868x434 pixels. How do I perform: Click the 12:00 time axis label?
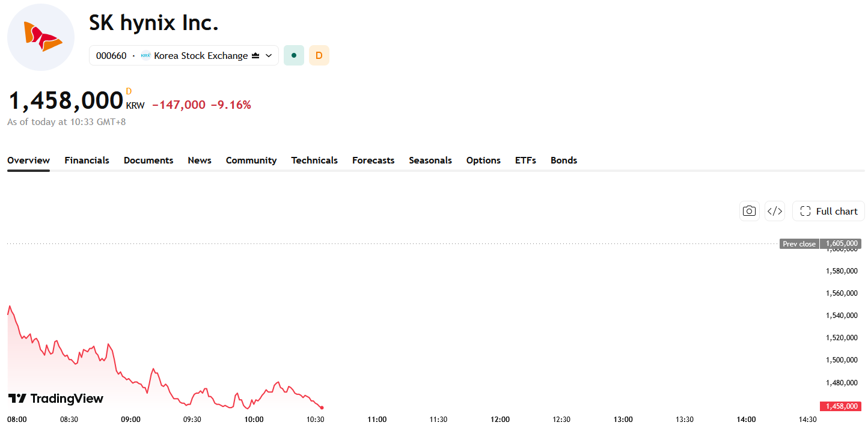[500, 420]
